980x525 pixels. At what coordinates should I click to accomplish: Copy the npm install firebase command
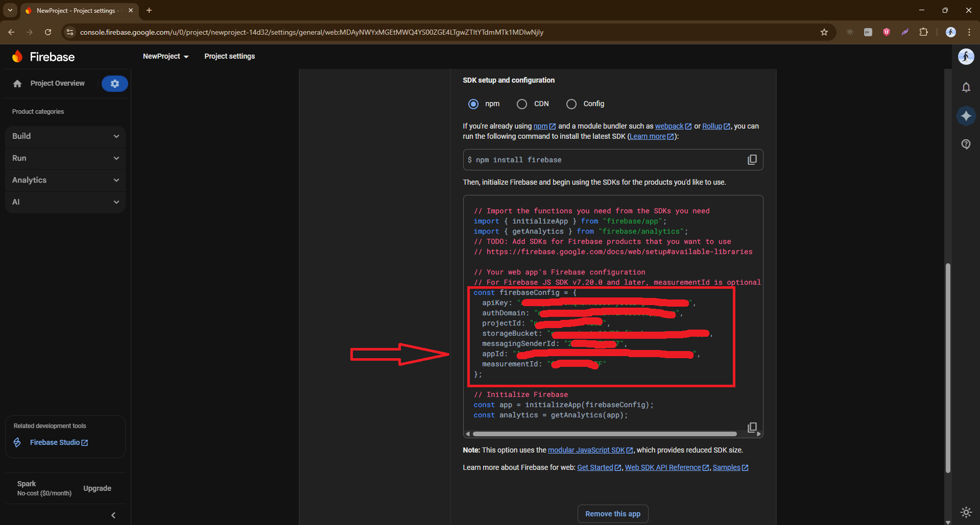(752, 160)
